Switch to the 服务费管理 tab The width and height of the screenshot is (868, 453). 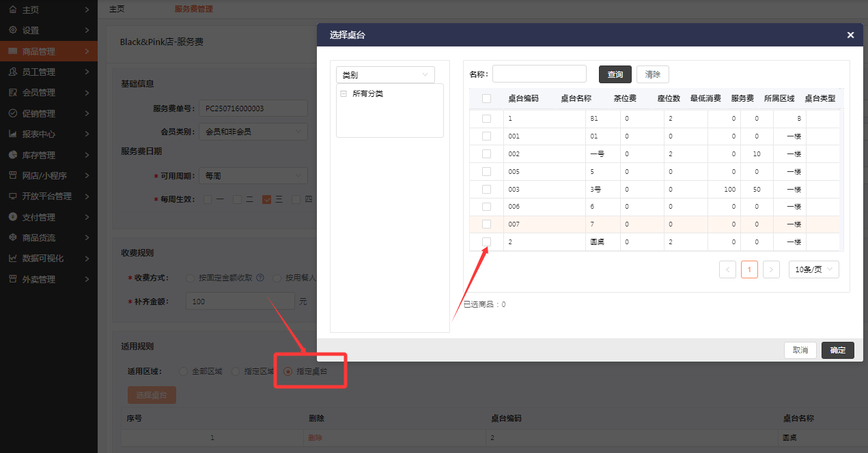pyautogui.click(x=193, y=9)
